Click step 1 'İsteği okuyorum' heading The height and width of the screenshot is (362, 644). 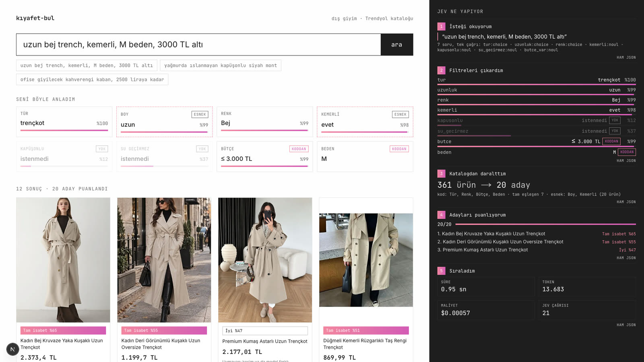click(x=470, y=27)
